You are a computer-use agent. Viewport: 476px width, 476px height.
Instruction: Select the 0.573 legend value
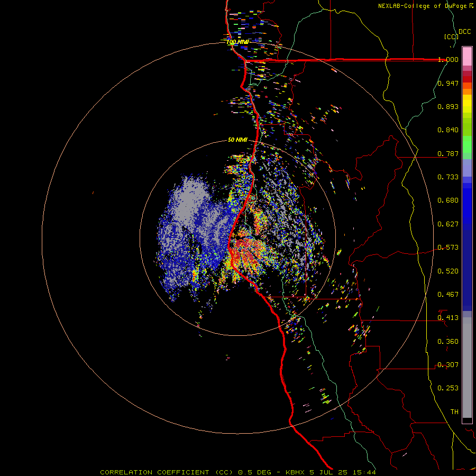coord(448,248)
